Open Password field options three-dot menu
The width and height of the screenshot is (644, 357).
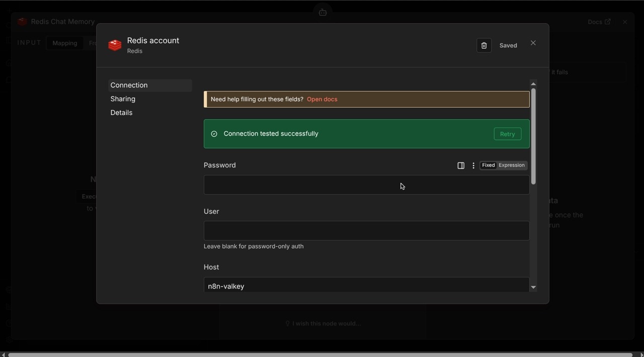pos(473,165)
